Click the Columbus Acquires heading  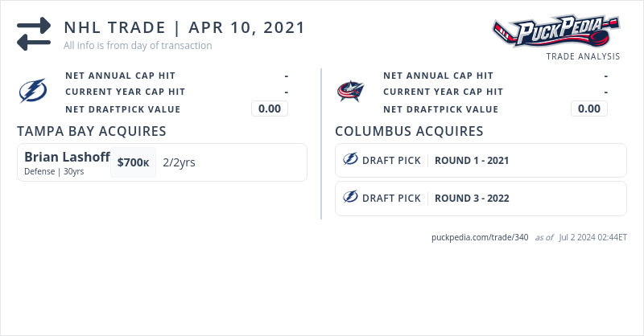pyautogui.click(x=409, y=131)
